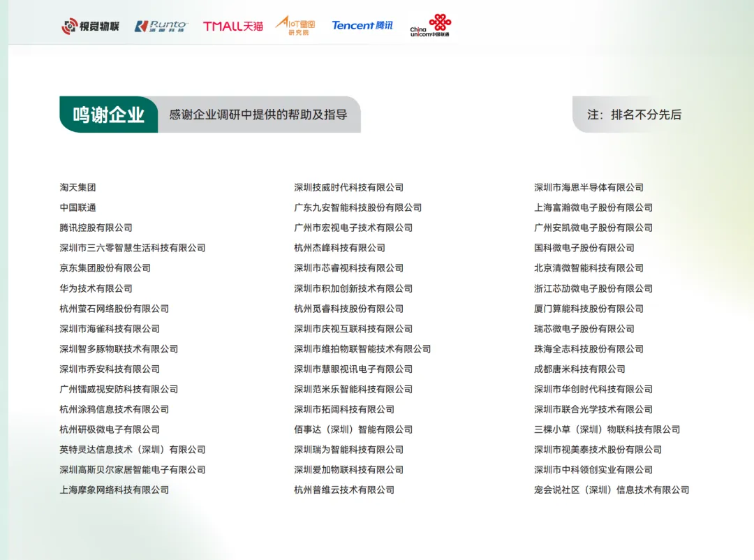The image size is (754, 560).
Task: Click 北京清微智能科技有限公司
Action: click(589, 268)
